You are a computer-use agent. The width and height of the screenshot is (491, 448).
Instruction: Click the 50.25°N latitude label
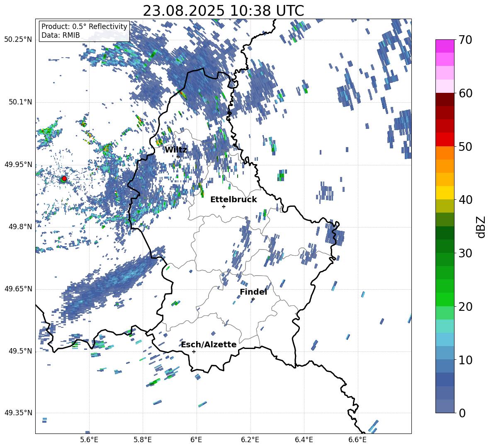point(18,40)
